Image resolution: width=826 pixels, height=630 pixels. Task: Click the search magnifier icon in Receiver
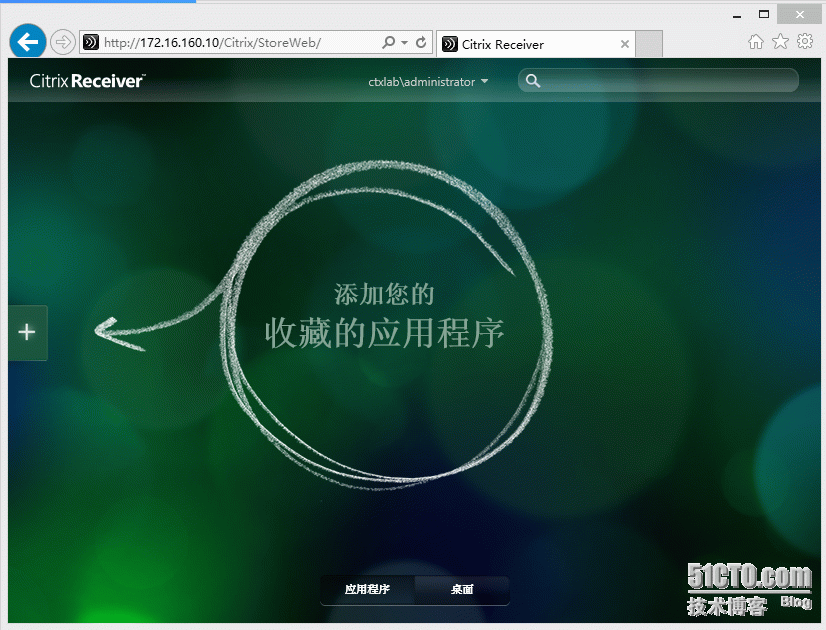pyautogui.click(x=533, y=81)
